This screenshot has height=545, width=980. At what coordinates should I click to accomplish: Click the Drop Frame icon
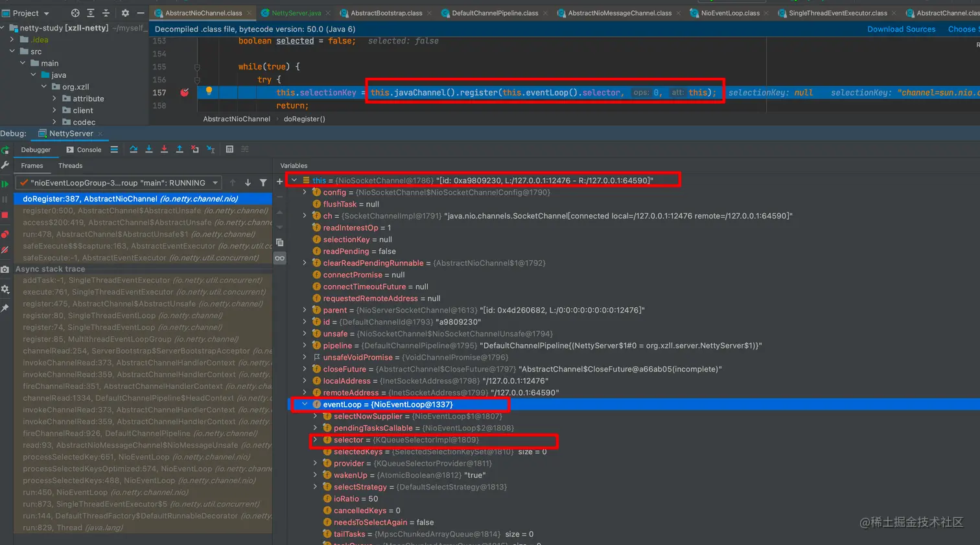[x=195, y=150]
